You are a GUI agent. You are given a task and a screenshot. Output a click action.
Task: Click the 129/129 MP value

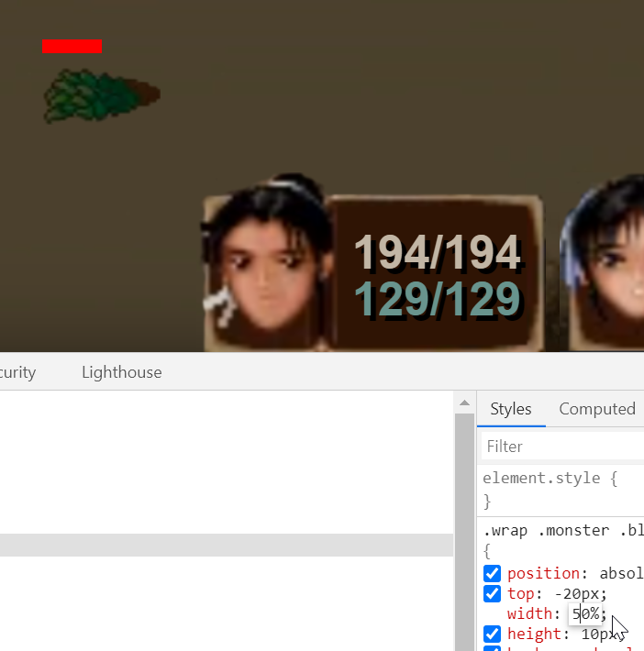coord(438,299)
